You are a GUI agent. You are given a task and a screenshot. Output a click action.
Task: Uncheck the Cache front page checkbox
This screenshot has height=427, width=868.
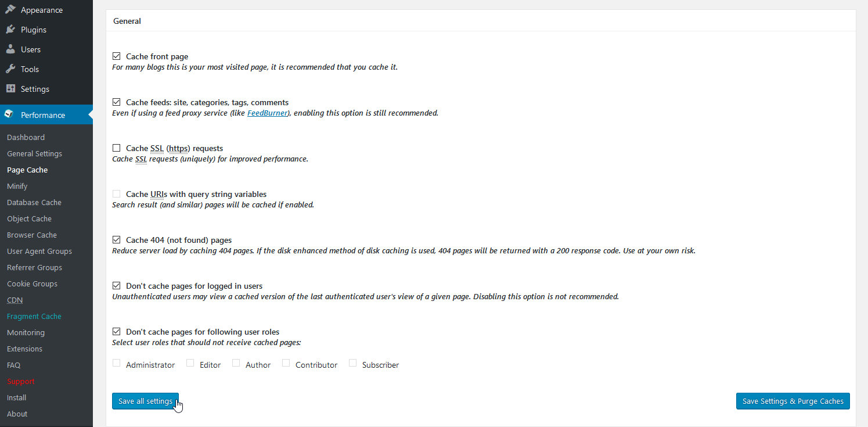(x=117, y=56)
